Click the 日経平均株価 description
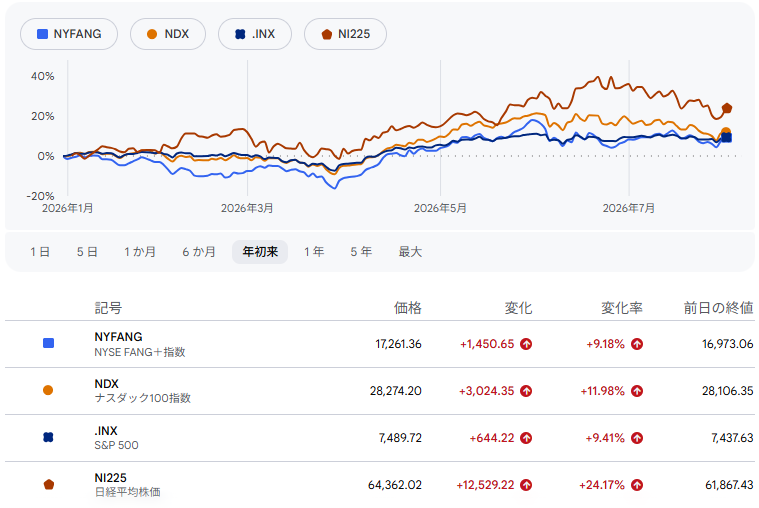Viewport: 759px width, 508px height. click(x=127, y=492)
